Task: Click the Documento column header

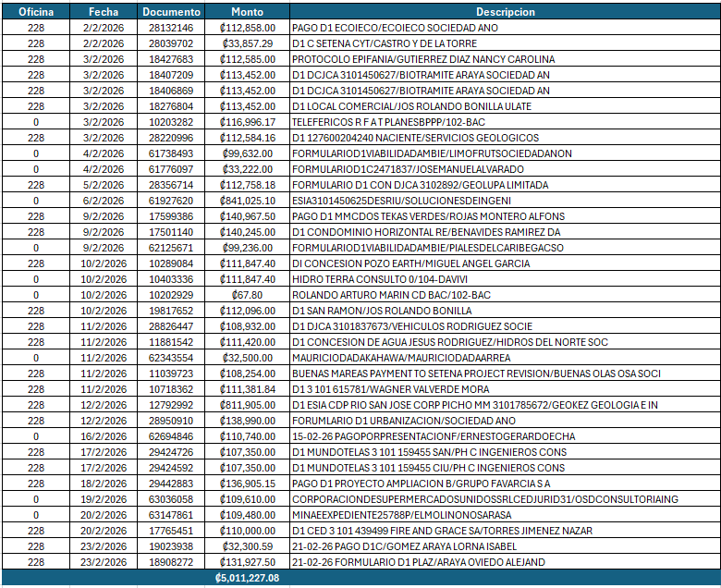Action: (171, 12)
